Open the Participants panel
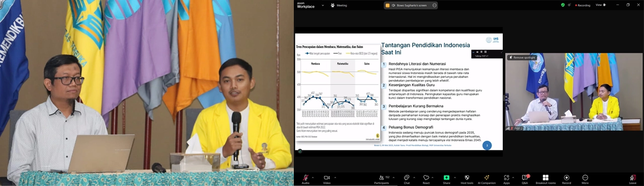644x186 pixels. pyautogui.click(x=381, y=177)
